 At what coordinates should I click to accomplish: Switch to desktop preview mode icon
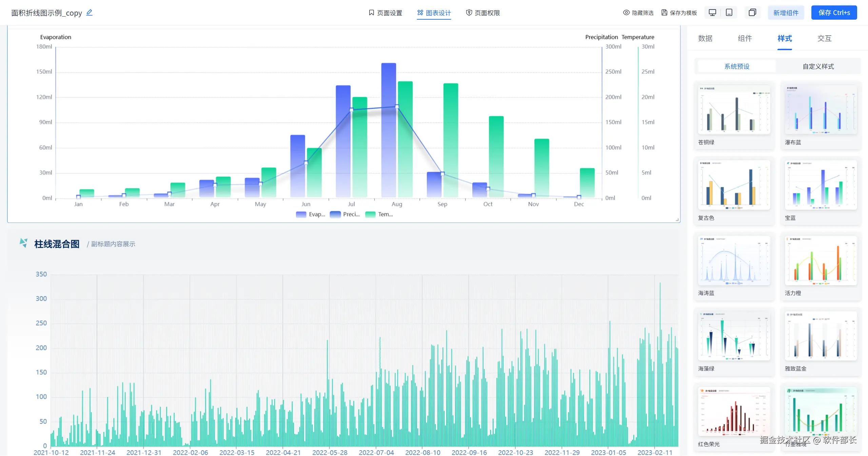point(712,13)
